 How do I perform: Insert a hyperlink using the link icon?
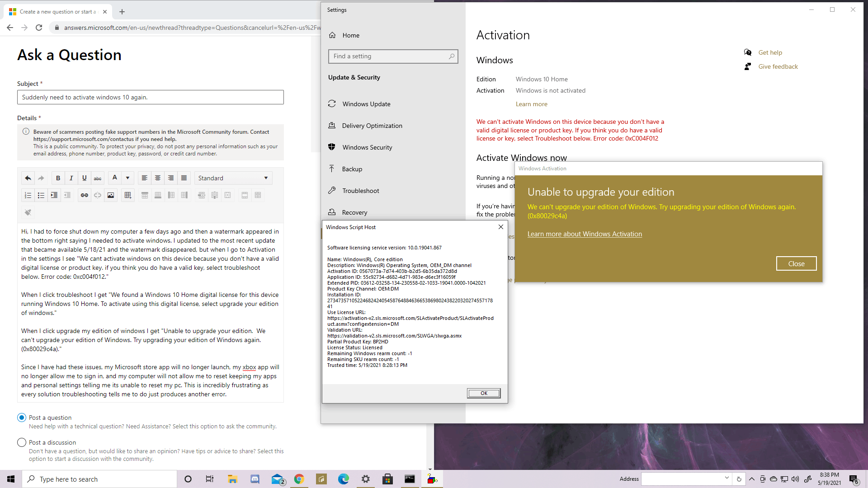pyautogui.click(x=84, y=195)
